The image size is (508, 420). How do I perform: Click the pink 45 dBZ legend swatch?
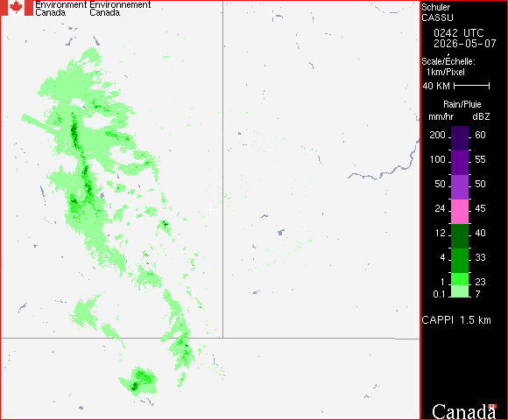(x=460, y=212)
